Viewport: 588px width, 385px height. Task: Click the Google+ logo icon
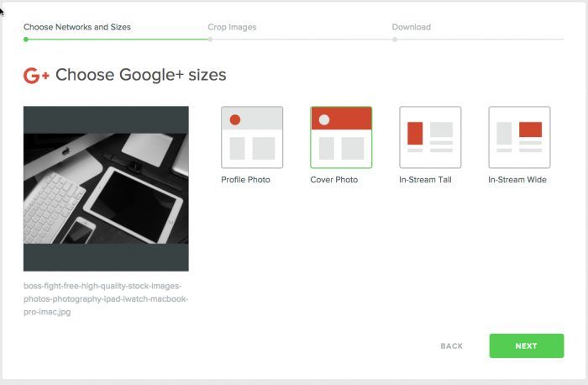pyautogui.click(x=36, y=76)
